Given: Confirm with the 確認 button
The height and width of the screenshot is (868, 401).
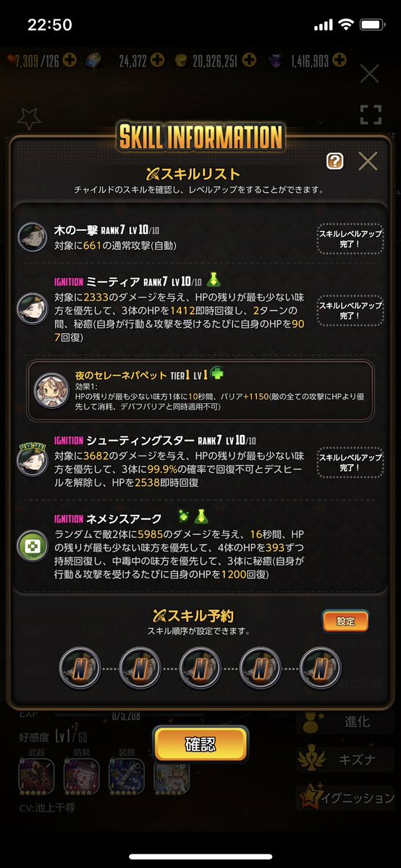Looking at the screenshot, I should point(200,744).
